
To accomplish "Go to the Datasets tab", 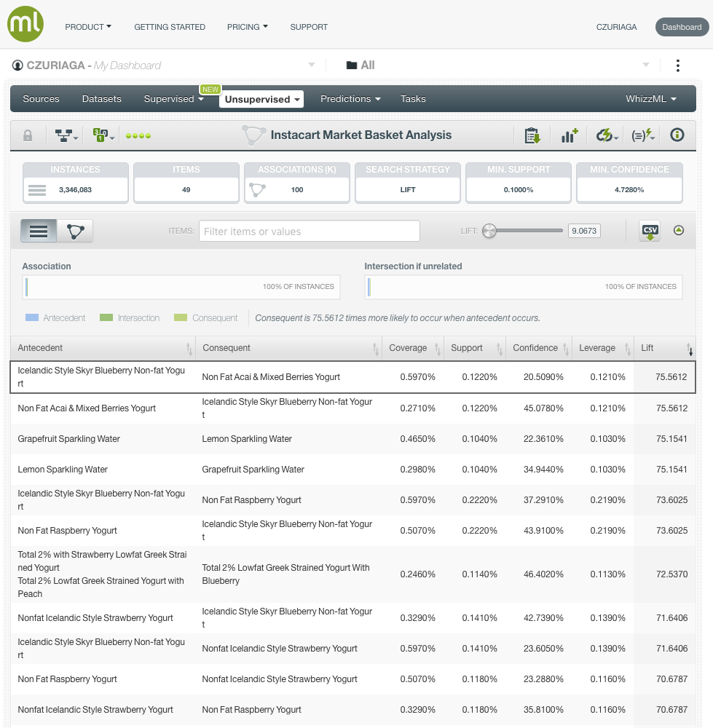I will click(x=102, y=99).
